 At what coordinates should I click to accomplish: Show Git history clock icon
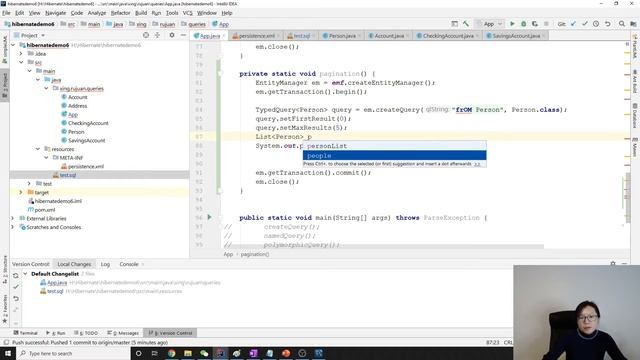pyautogui.click(x=596, y=24)
